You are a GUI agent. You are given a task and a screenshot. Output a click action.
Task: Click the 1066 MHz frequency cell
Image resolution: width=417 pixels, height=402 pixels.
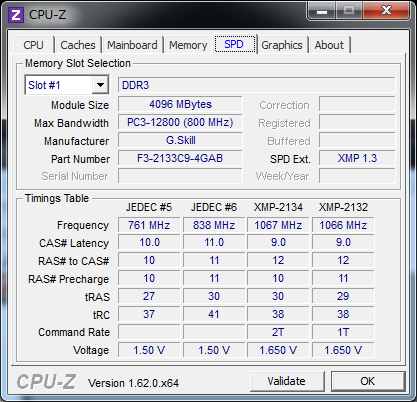(343, 225)
